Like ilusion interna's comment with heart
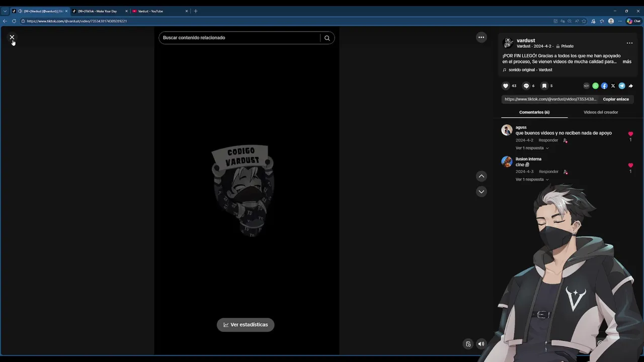Viewport: 644px width, 362px height. 630,165
